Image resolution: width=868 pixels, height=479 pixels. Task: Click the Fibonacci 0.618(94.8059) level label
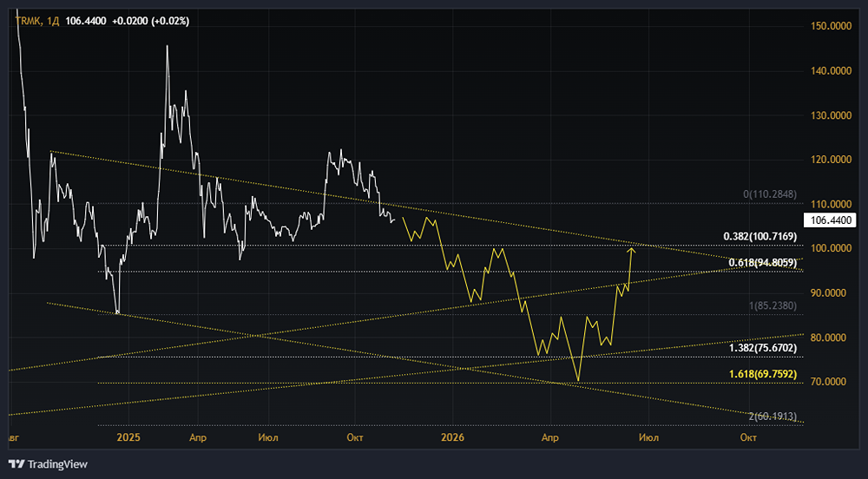pyautogui.click(x=763, y=263)
